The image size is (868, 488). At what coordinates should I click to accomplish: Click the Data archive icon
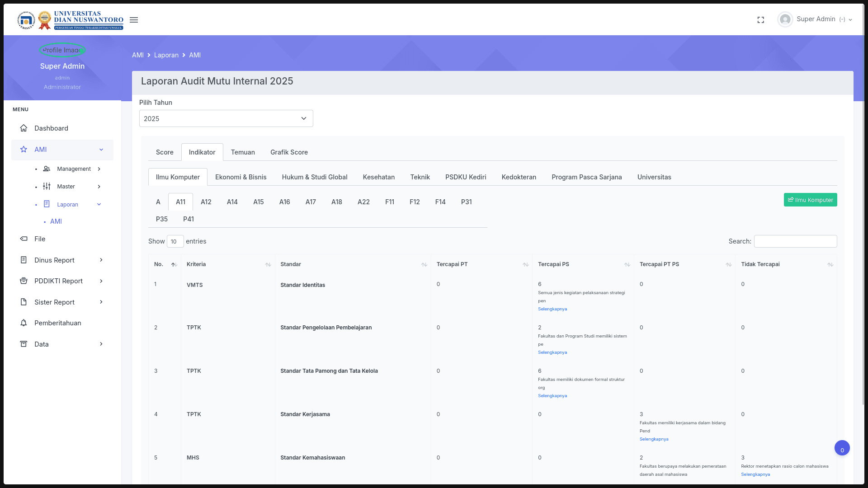pyautogui.click(x=24, y=344)
